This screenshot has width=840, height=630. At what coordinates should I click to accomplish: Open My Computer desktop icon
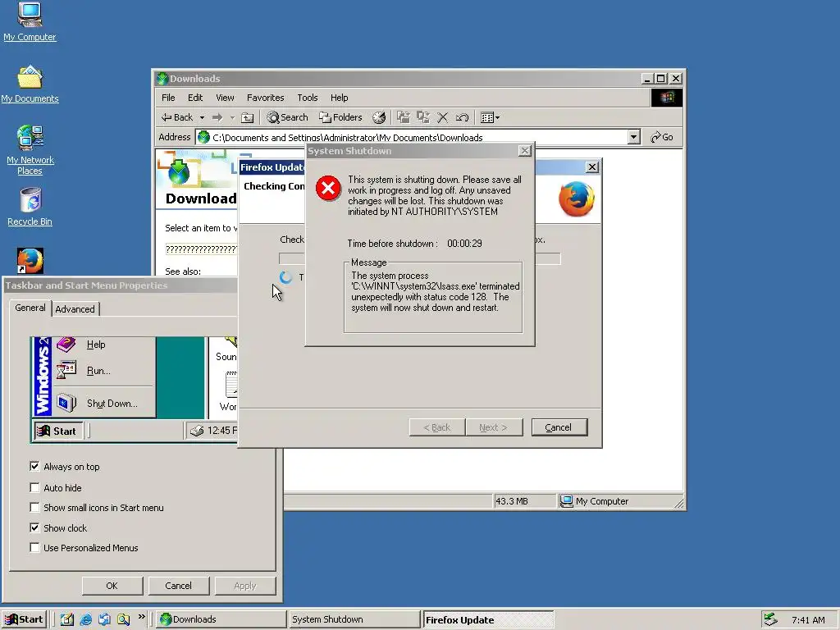[x=30, y=21]
